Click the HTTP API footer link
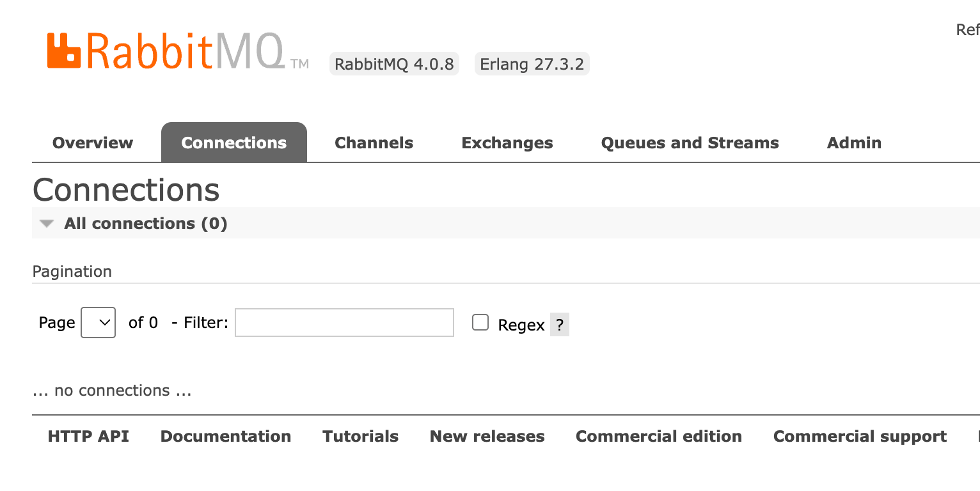Image resolution: width=980 pixels, height=491 pixels. 88,435
